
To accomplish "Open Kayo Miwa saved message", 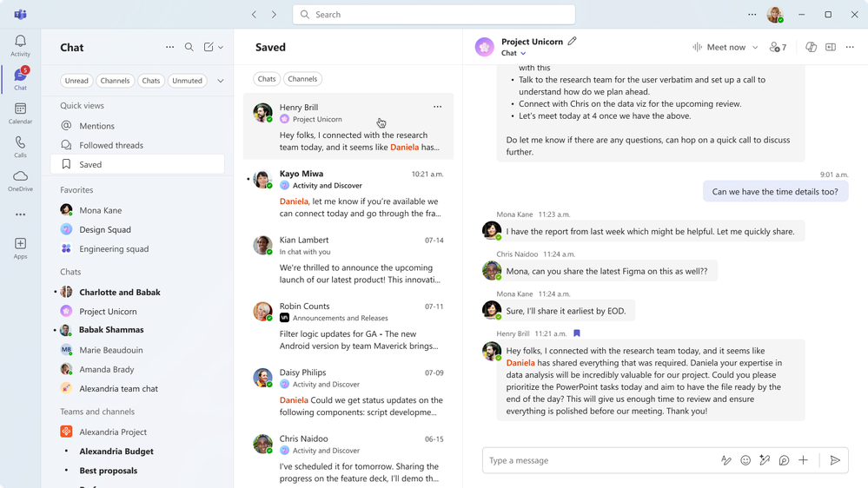I will pyautogui.click(x=348, y=193).
